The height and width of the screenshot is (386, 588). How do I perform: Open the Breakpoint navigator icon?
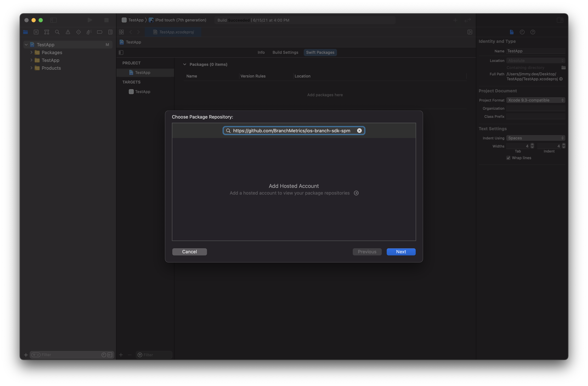point(100,32)
